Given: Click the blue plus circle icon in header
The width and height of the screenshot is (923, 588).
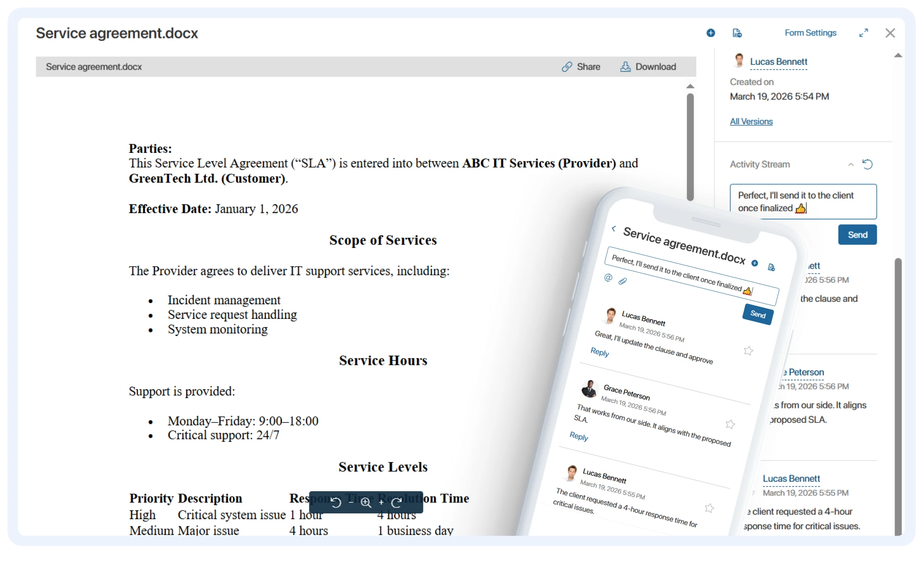Looking at the screenshot, I should click(x=710, y=33).
